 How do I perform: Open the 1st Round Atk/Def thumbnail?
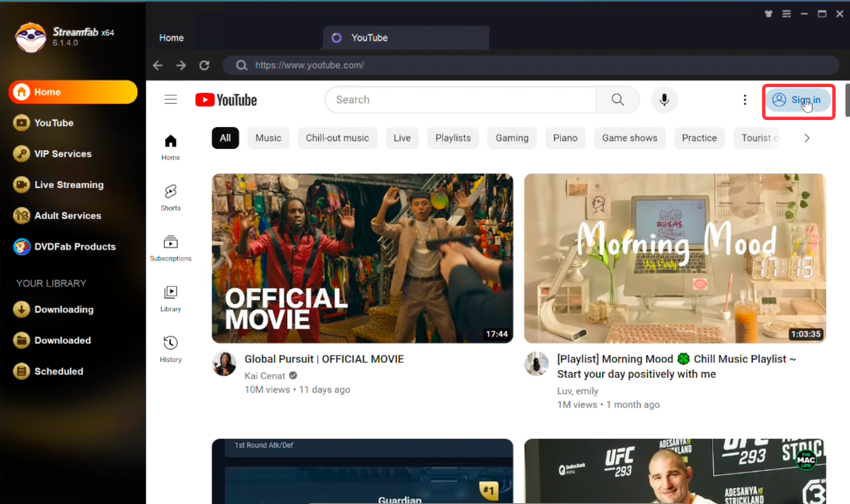[x=362, y=471]
